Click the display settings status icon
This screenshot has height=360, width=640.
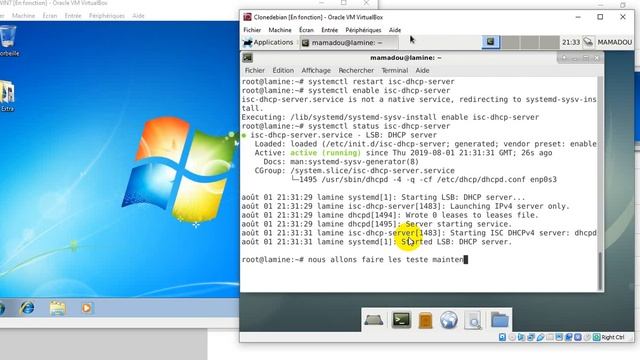(559, 337)
